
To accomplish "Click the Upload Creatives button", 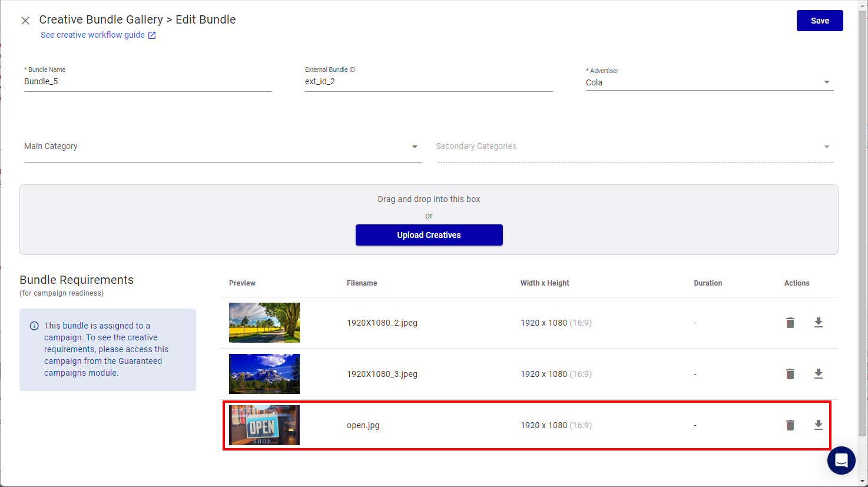I will [x=429, y=235].
